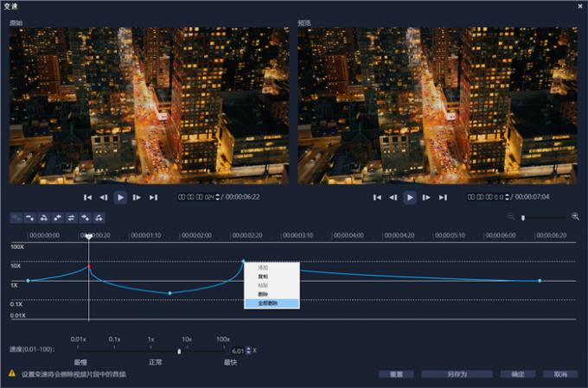Image resolution: width=588 pixels, height=388 pixels.
Task: Click the swap arrows icon in the keyframe toolbar
Action: pyautogui.click(x=71, y=218)
